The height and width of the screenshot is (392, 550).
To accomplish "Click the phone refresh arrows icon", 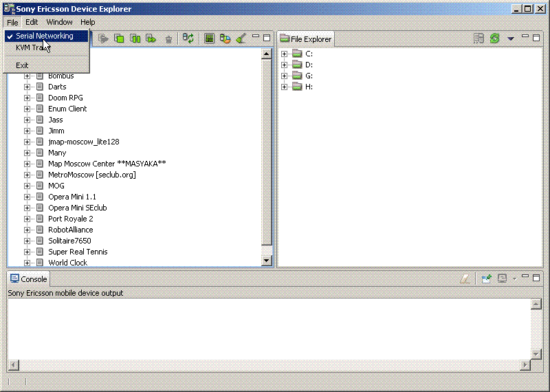I will [188, 39].
